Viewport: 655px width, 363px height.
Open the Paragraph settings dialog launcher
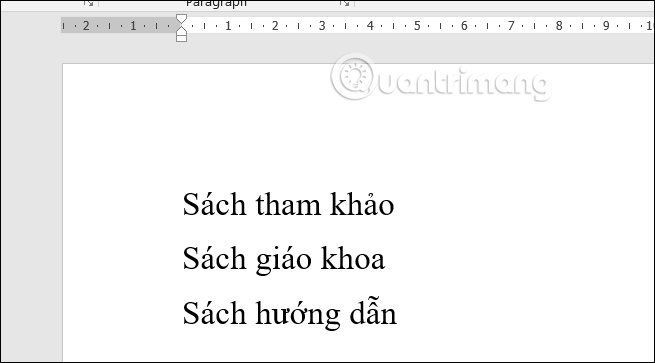[344, 3]
